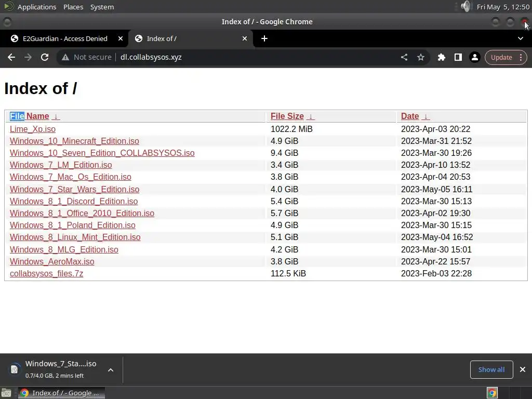The width and height of the screenshot is (532, 399).
Task: Click the 9.4 GiB size cell
Action: coord(284,153)
